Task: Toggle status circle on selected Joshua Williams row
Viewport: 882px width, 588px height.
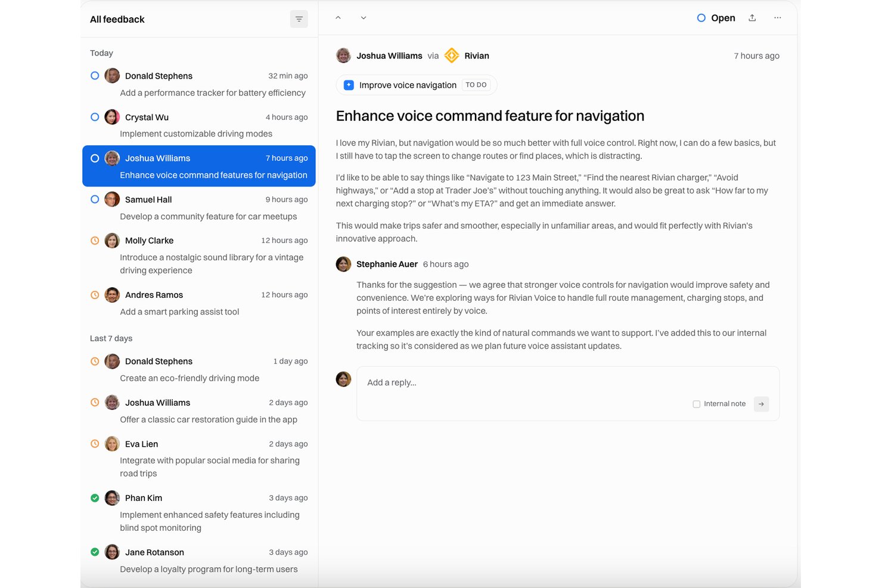Action: click(x=95, y=158)
